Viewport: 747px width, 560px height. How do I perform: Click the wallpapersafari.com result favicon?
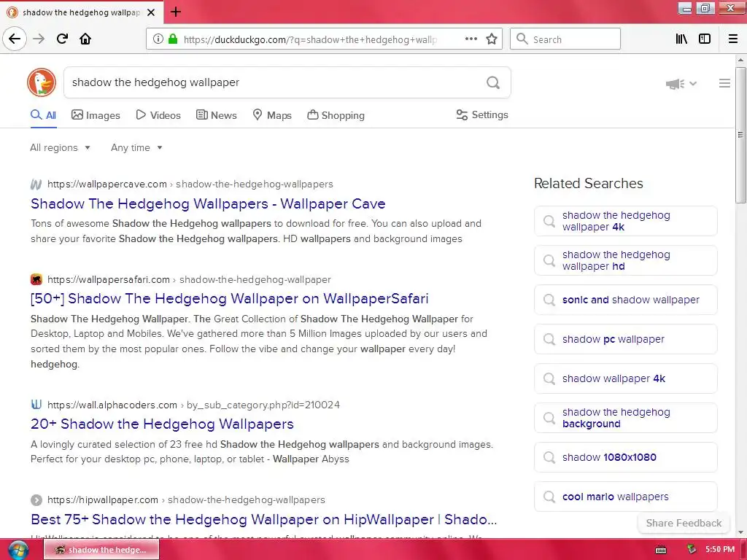point(36,279)
